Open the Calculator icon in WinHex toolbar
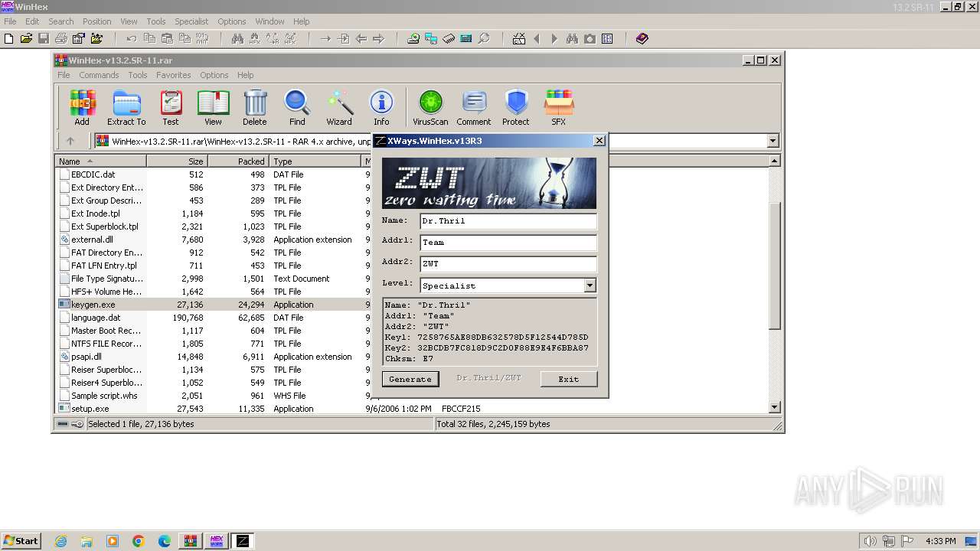 466,38
